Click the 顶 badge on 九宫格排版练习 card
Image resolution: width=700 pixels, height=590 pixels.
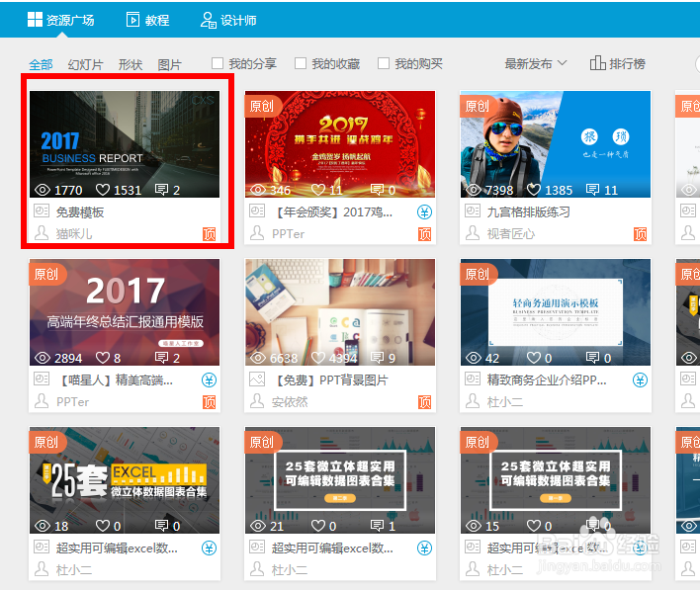pyautogui.click(x=640, y=234)
